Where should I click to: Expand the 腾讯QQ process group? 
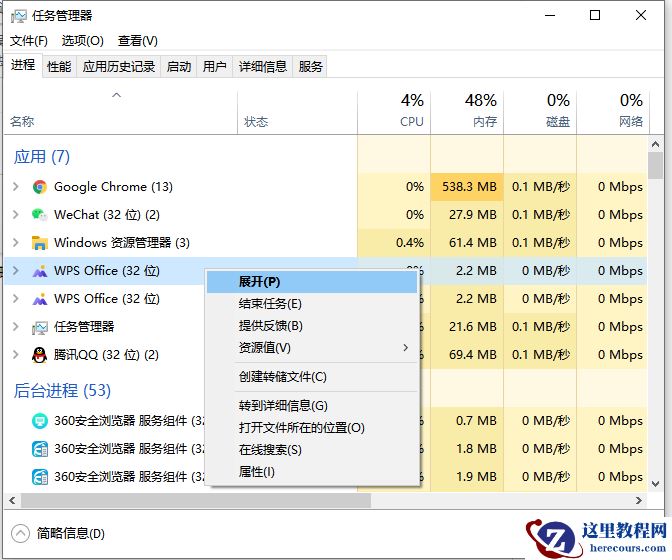[x=16, y=355]
